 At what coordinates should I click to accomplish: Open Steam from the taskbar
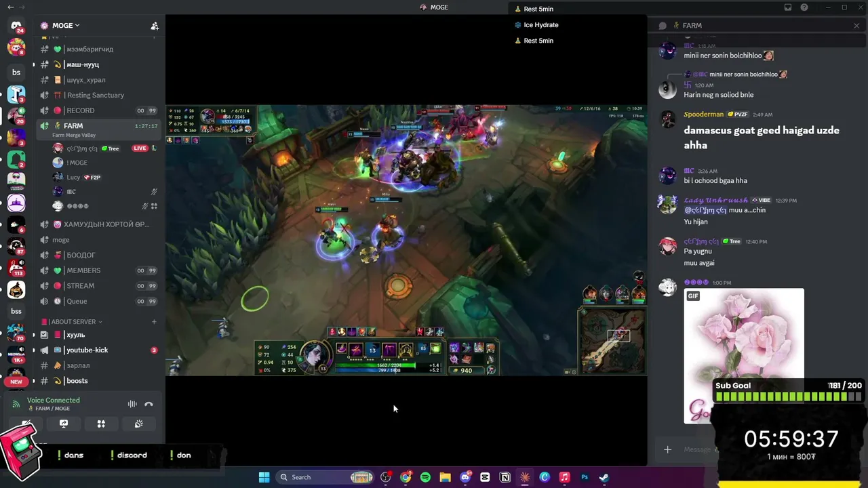[x=604, y=477]
